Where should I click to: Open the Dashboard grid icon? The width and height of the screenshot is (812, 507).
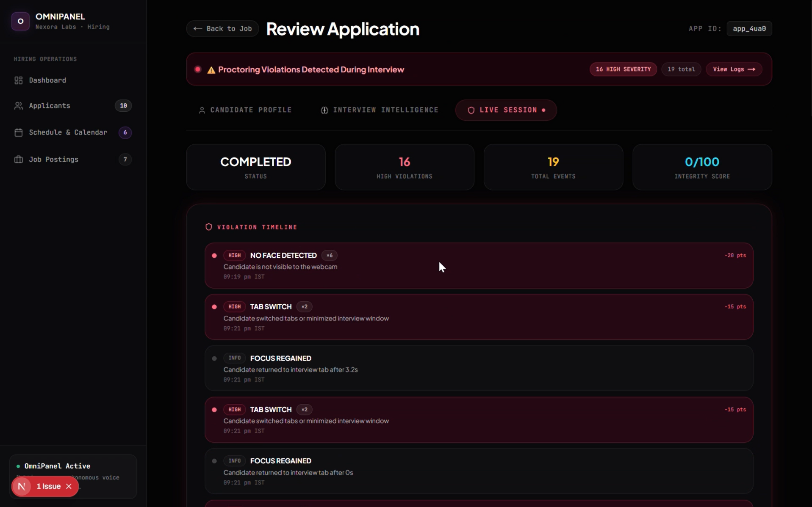[18, 80]
